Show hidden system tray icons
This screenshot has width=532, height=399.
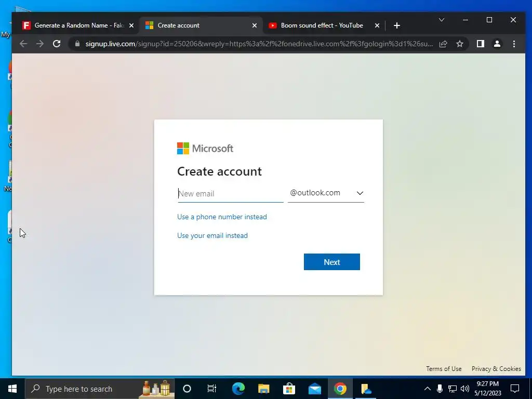428,389
